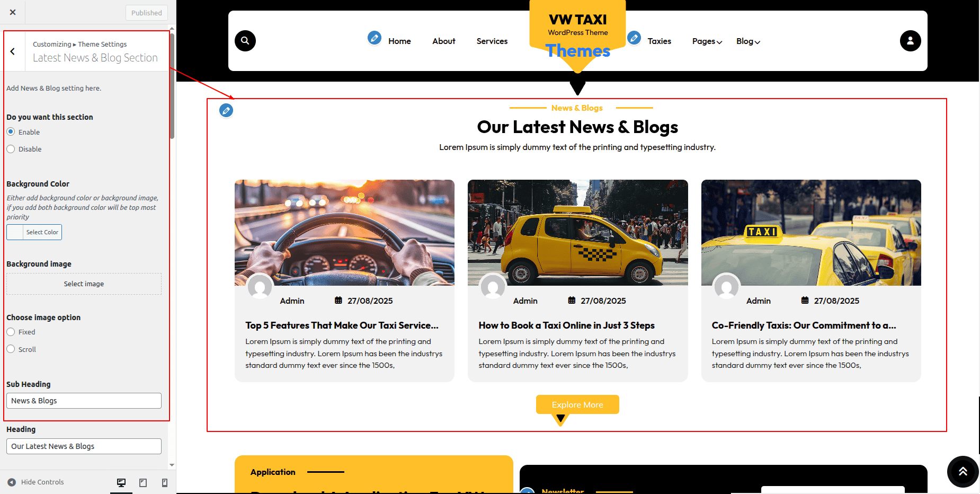Open Services menu item
The width and height of the screenshot is (980, 494).
pyautogui.click(x=492, y=41)
